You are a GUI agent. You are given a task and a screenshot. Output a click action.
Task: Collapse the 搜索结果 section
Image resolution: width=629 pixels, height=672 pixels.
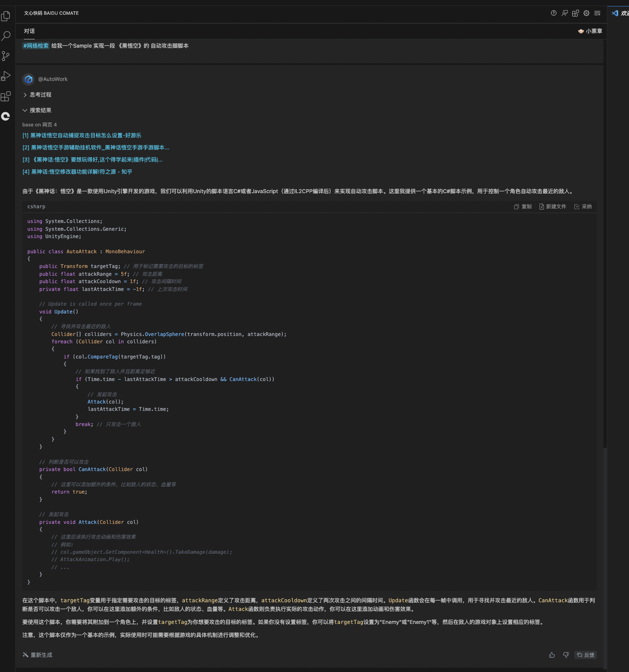37,110
